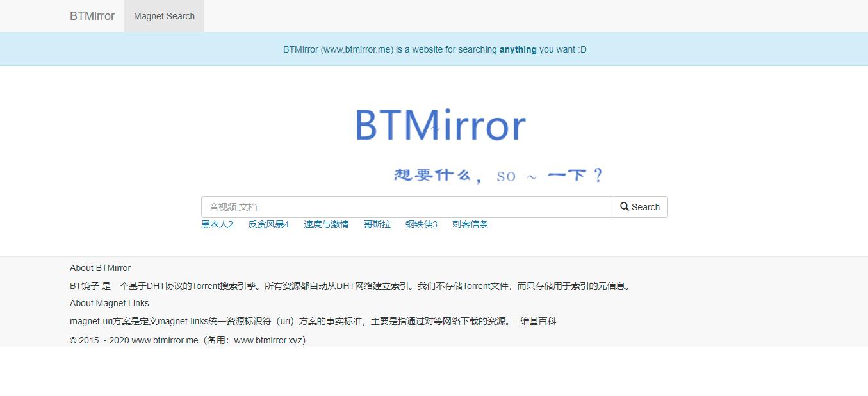This screenshot has height=396, width=868.
Task: Select the 钢铁侠3 suggested keyword
Action: pyautogui.click(x=422, y=224)
